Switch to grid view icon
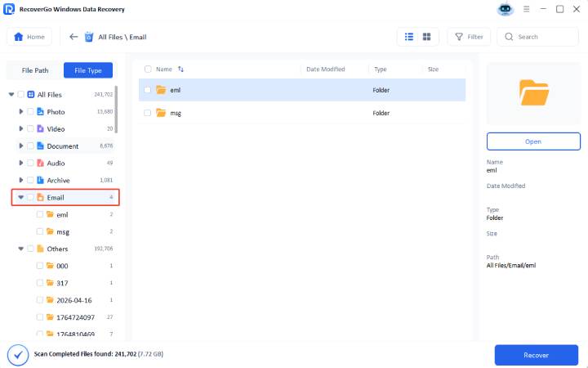This screenshot has height=368, width=588. (427, 37)
